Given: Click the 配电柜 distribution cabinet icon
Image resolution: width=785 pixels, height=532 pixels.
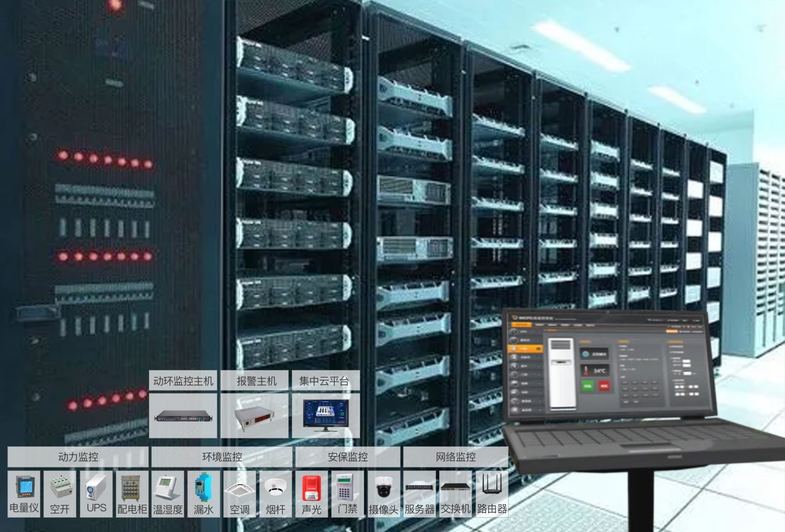Looking at the screenshot, I should [x=132, y=488].
